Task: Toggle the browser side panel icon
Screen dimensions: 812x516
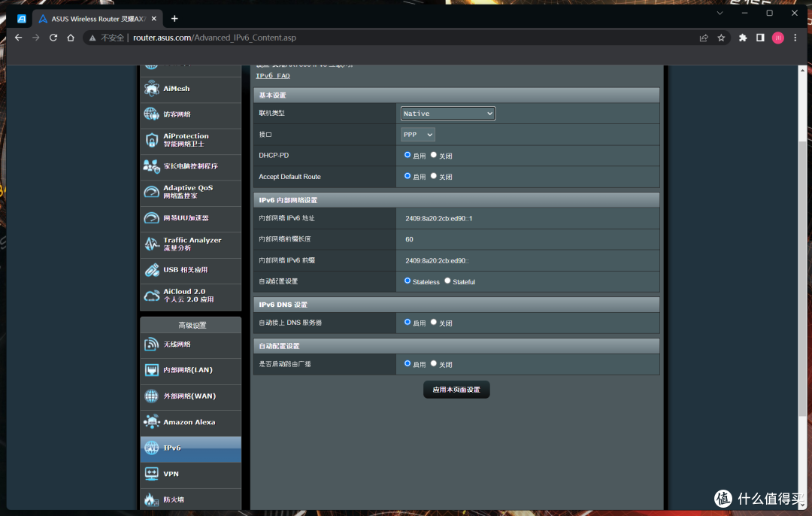Action: (x=760, y=38)
